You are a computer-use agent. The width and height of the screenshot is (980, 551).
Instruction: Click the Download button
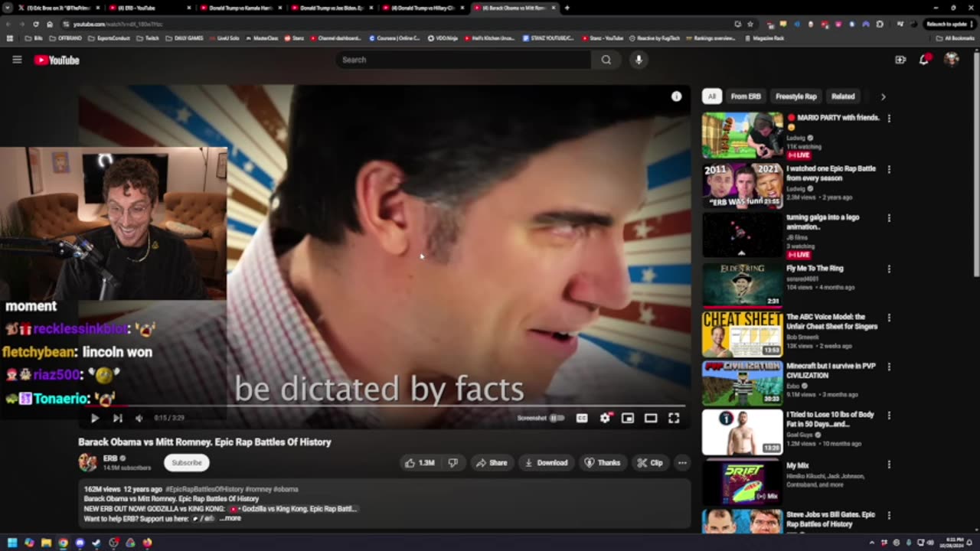(x=546, y=462)
